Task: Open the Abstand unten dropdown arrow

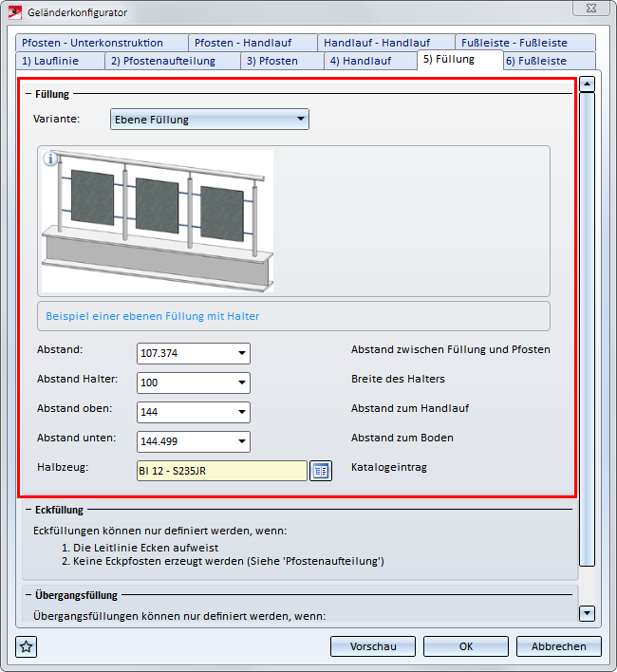Action: tap(242, 441)
